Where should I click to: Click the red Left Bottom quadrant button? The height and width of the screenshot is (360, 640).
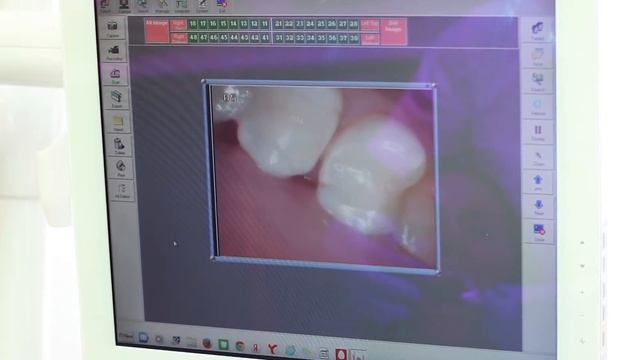click(370, 39)
